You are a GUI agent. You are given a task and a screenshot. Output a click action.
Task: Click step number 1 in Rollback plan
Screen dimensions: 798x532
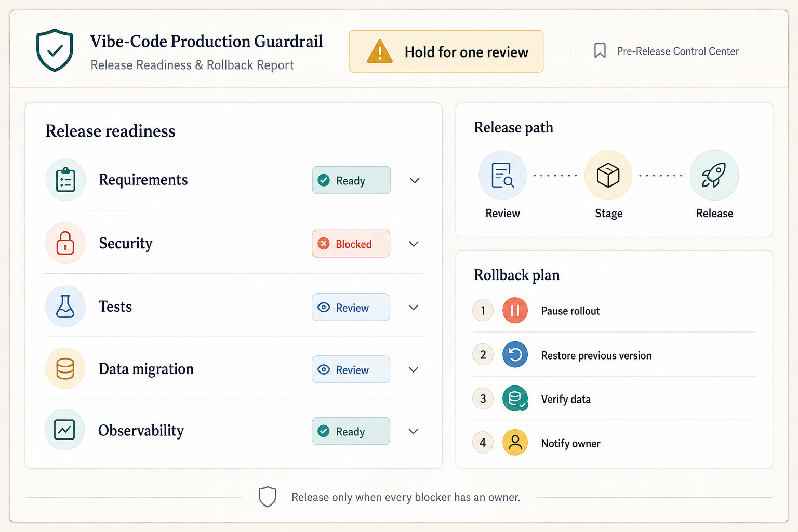(x=483, y=311)
